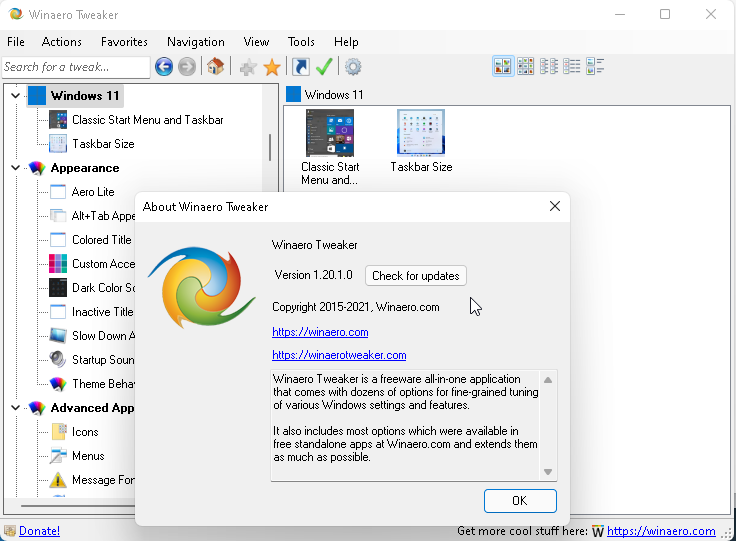Focus the Search for a tweak field
The image size is (736, 541).
coord(76,67)
